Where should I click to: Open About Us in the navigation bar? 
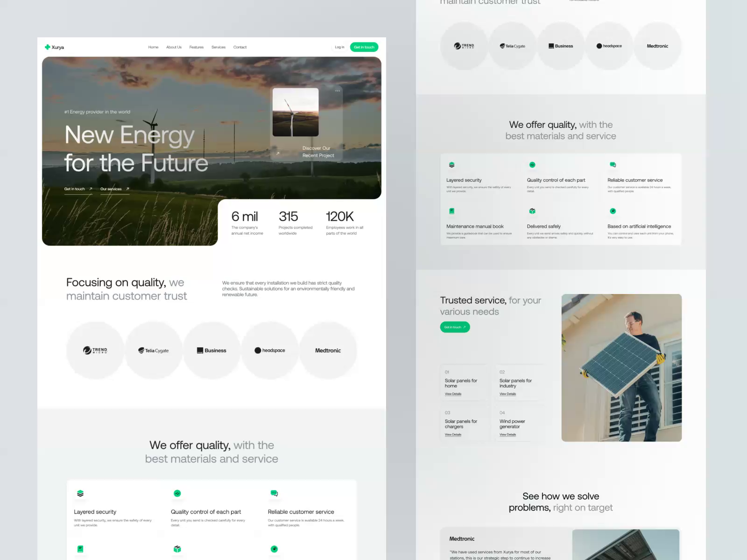[174, 47]
